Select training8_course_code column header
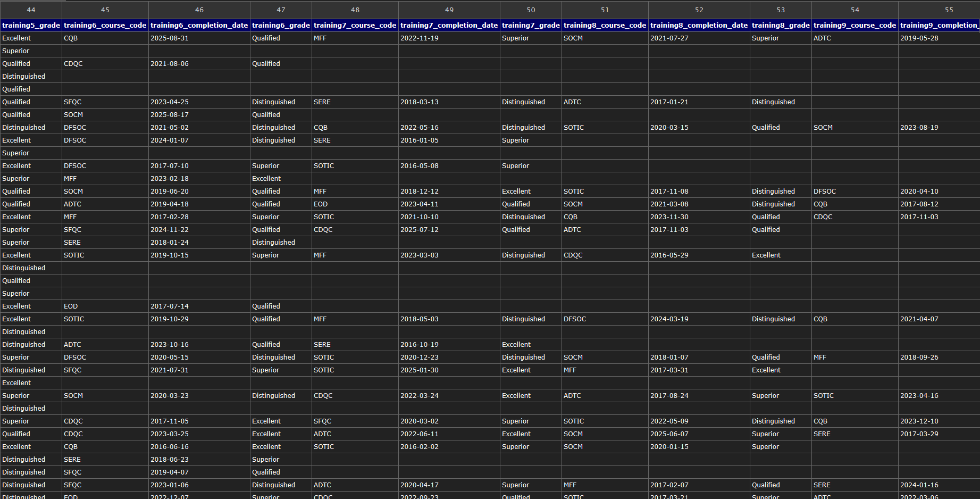980x499 pixels. coord(605,25)
